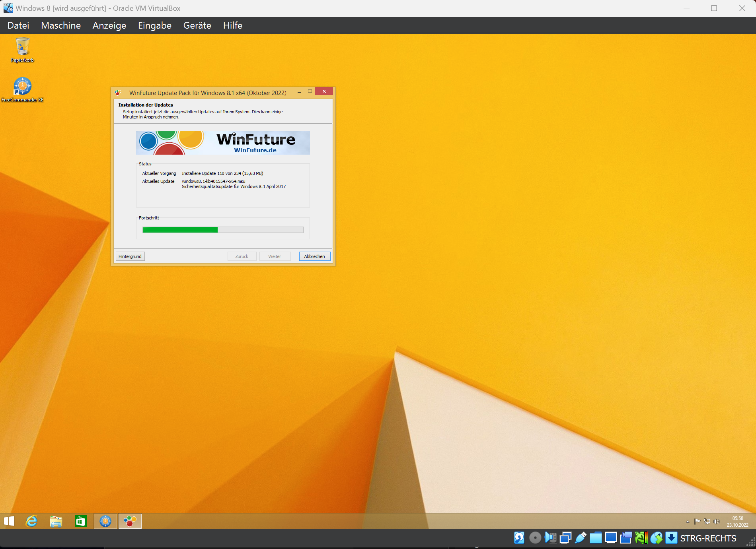
Task: Maximize the Oracle VM VirtualBox window
Action: pyautogui.click(x=714, y=8)
